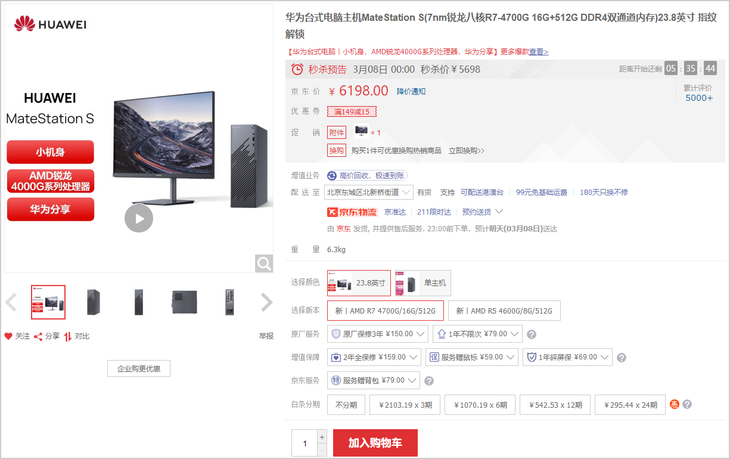
Task: Click 加入购物车 add to cart button
Action: [x=375, y=443]
